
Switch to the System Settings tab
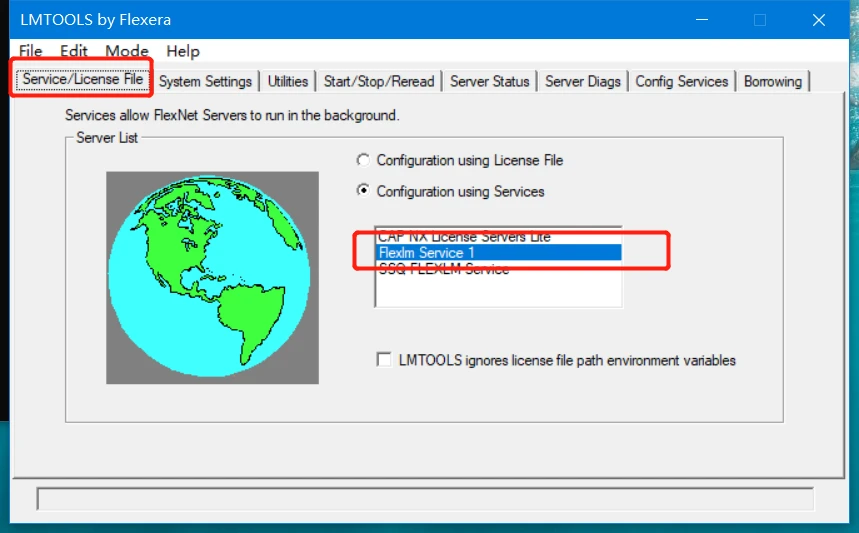point(205,81)
